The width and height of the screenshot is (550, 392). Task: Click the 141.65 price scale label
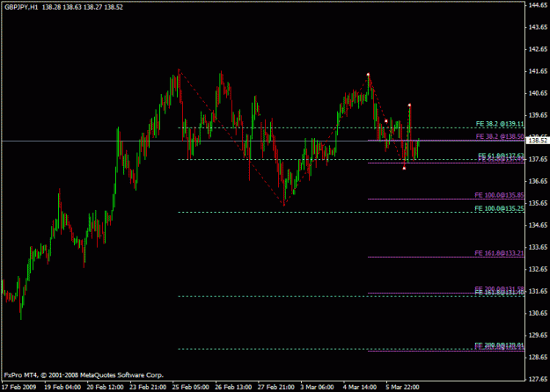tap(538, 71)
